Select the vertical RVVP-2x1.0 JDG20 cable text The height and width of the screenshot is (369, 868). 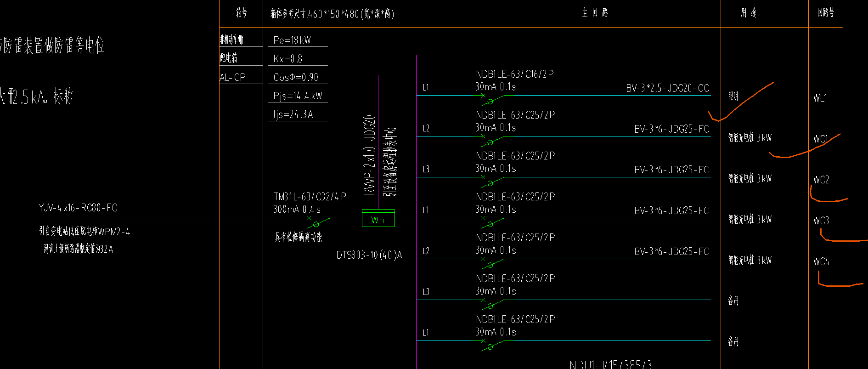(x=370, y=155)
